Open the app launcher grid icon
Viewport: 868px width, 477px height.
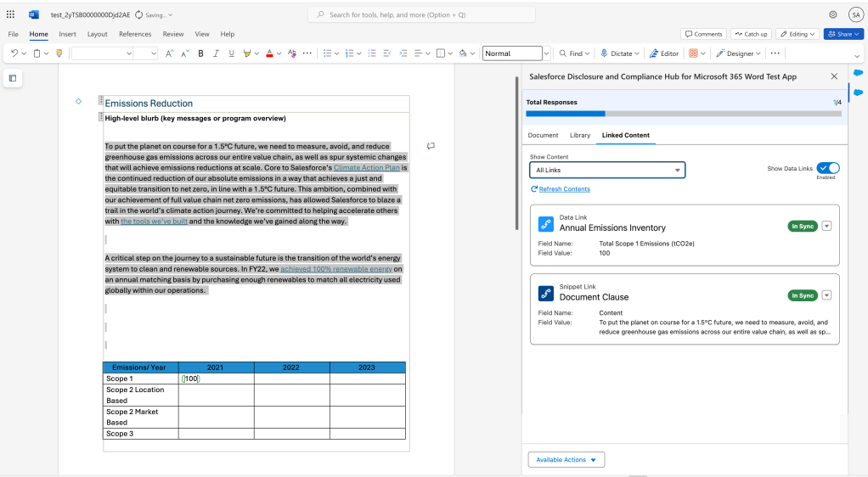10,14
